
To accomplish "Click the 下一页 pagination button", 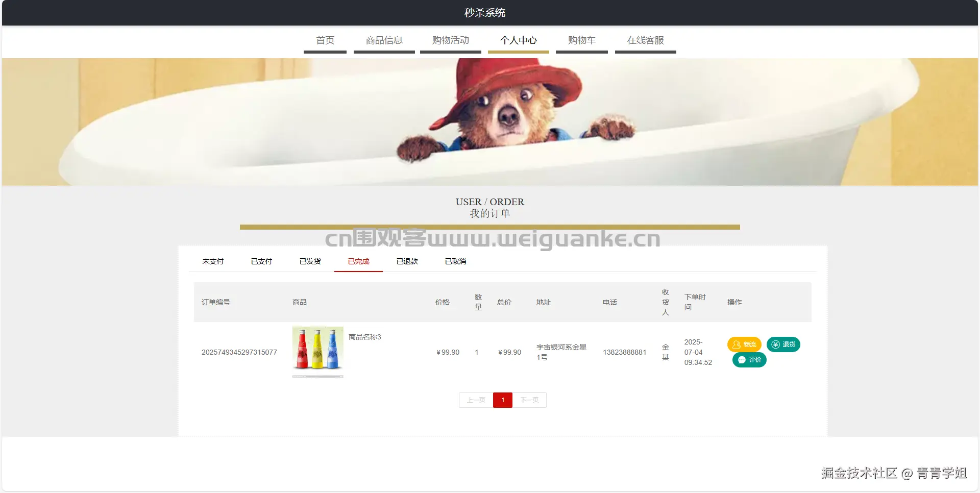I will [529, 400].
